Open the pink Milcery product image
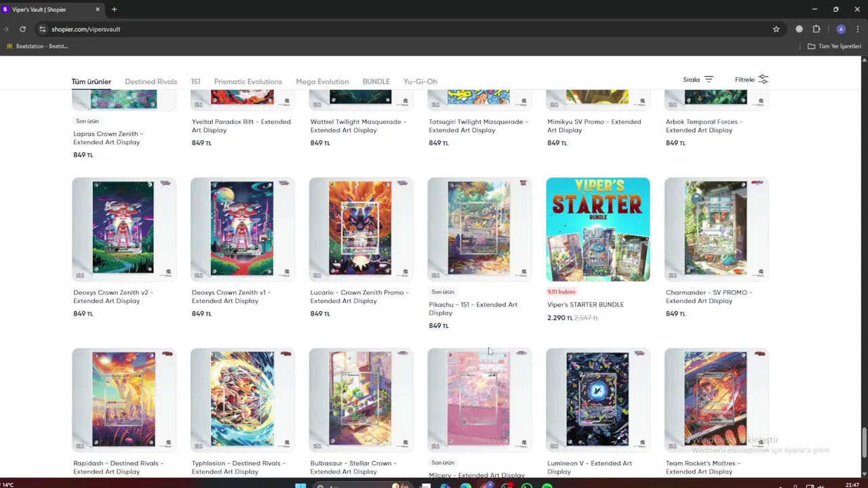Screen dimensions: 868x488 pos(479,400)
